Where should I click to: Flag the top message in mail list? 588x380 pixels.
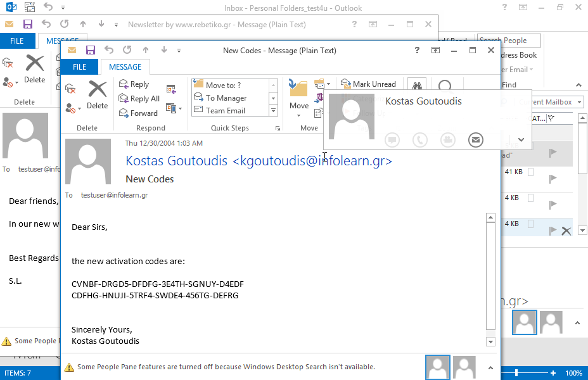point(553,153)
